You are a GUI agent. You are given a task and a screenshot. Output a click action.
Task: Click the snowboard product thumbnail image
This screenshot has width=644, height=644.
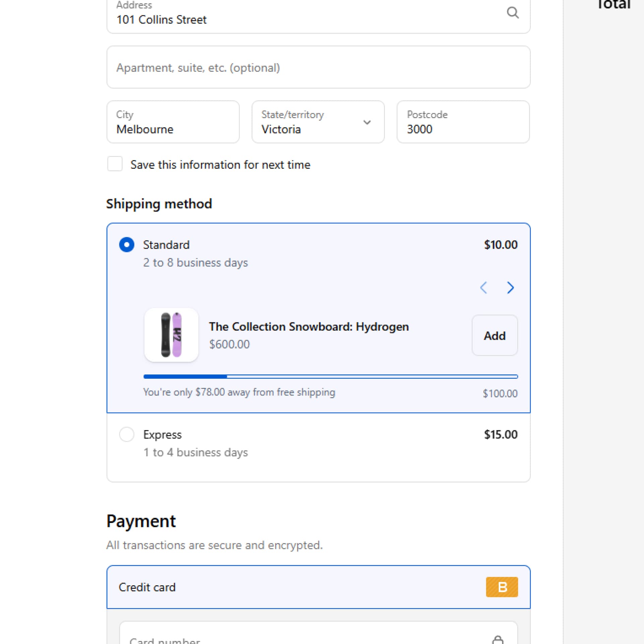pos(171,335)
